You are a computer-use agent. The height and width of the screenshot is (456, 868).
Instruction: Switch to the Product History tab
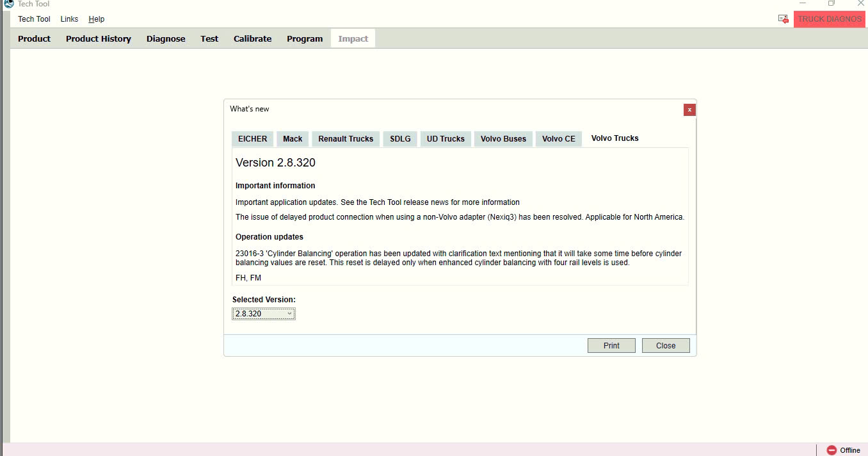point(99,38)
